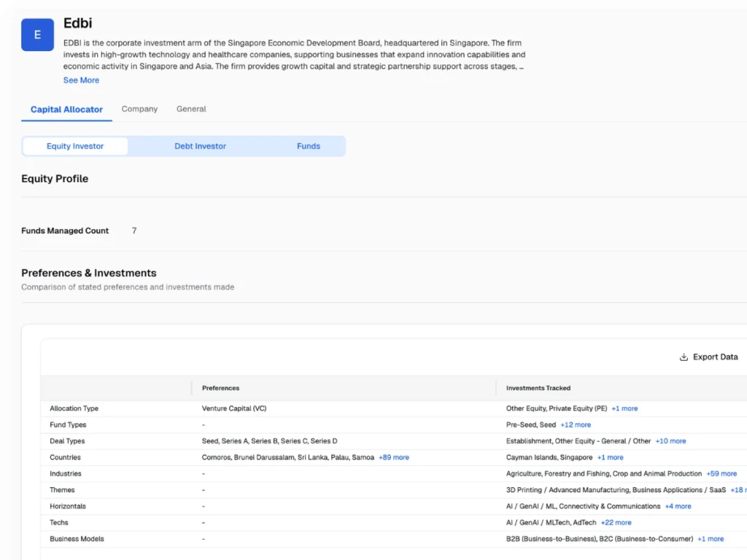Click the Export Data button
This screenshot has height=560, width=747.
point(708,357)
